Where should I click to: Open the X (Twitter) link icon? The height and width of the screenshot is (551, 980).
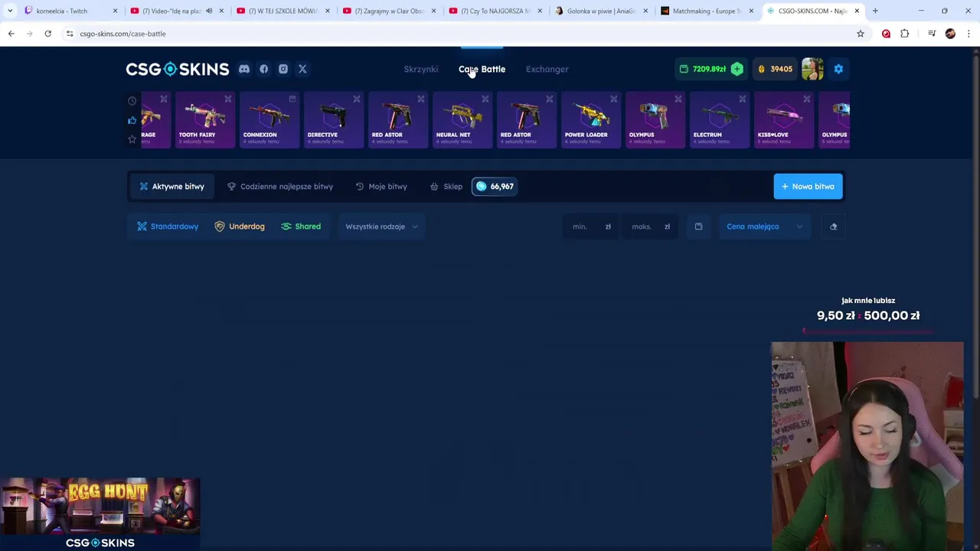[302, 69]
